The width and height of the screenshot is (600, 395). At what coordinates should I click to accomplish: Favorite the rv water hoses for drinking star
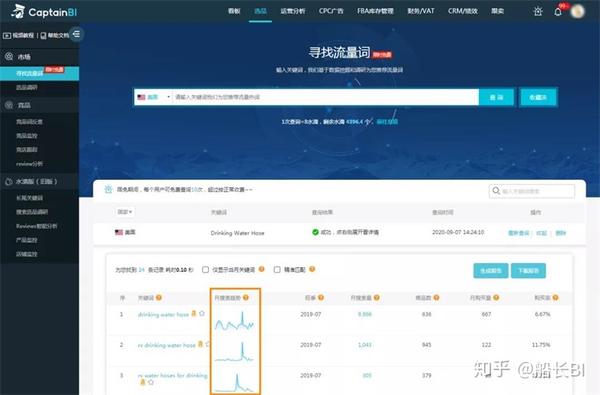(x=151, y=382)
